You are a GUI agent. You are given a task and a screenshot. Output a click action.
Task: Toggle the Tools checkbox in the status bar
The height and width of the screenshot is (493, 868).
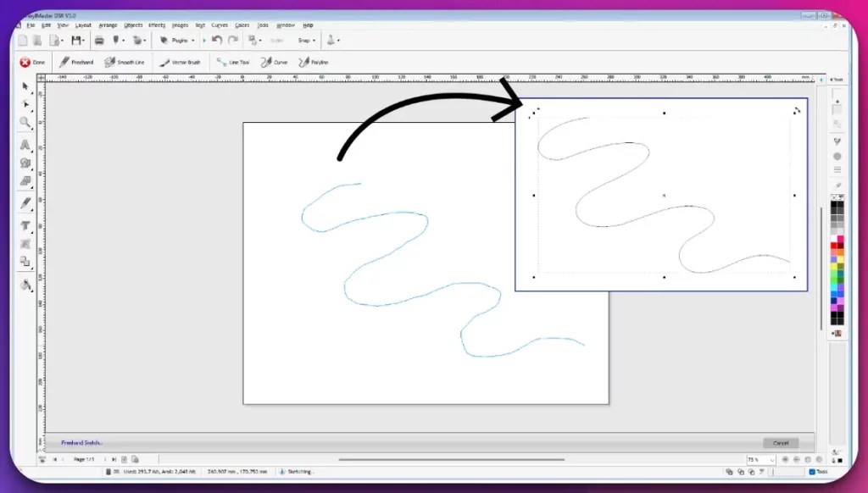click(811, 472)
